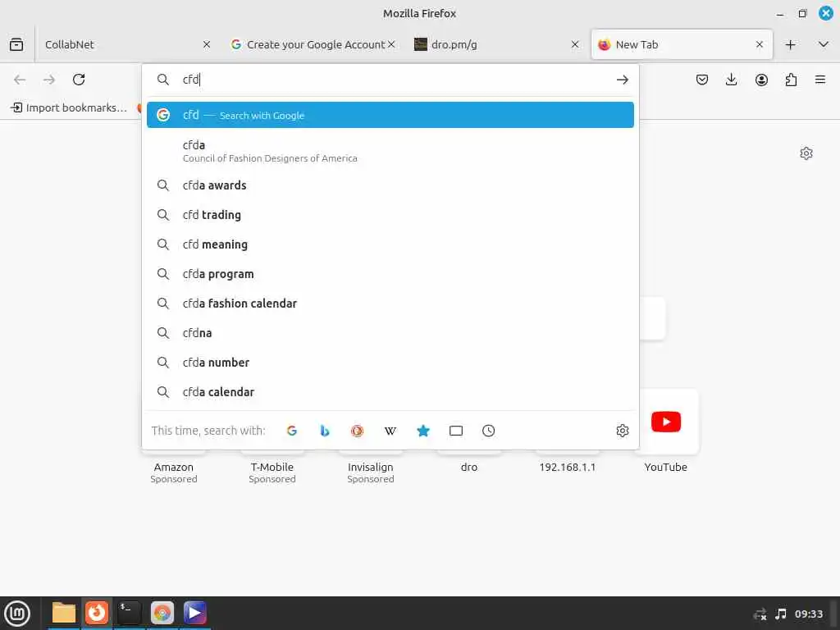Viewport: 840px width, 630px height.
Task: Choose the 'cfda calendar' suggestion
Action: tap(390, 391)
